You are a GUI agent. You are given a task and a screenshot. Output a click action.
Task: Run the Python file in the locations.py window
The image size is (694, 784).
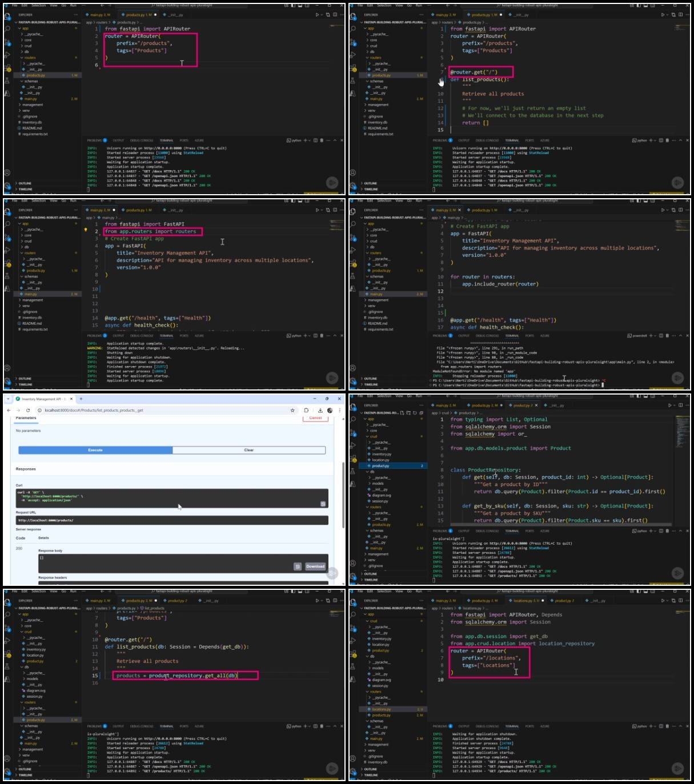(663, 601)
